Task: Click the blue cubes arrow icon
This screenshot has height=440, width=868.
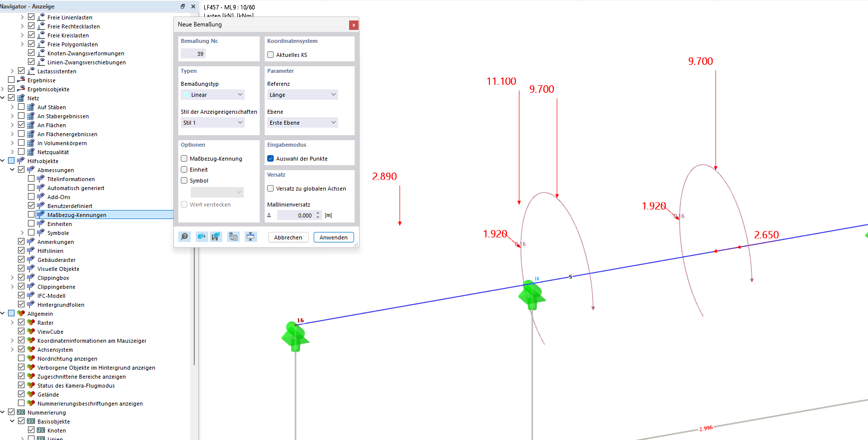Action: pos(201,236)
